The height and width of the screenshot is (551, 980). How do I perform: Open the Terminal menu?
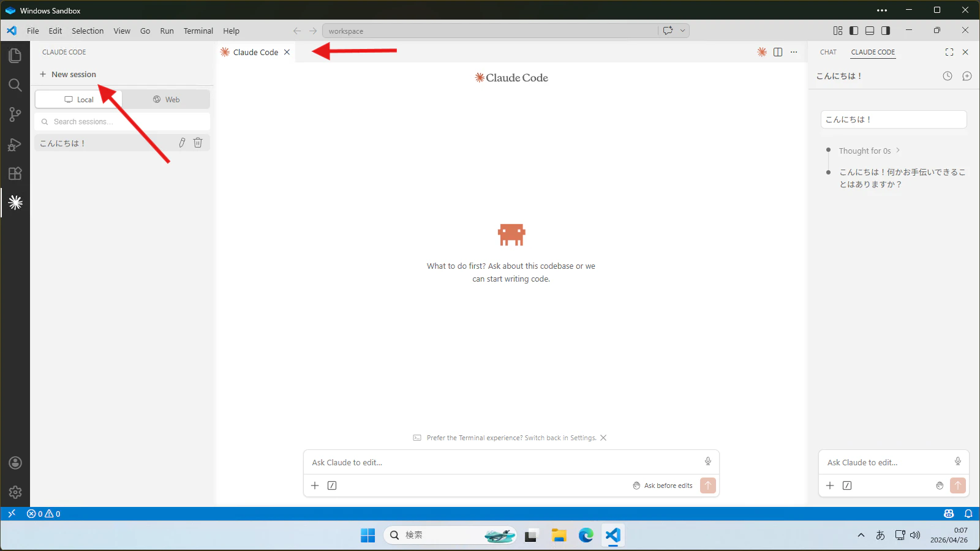[x=198, y=31]
